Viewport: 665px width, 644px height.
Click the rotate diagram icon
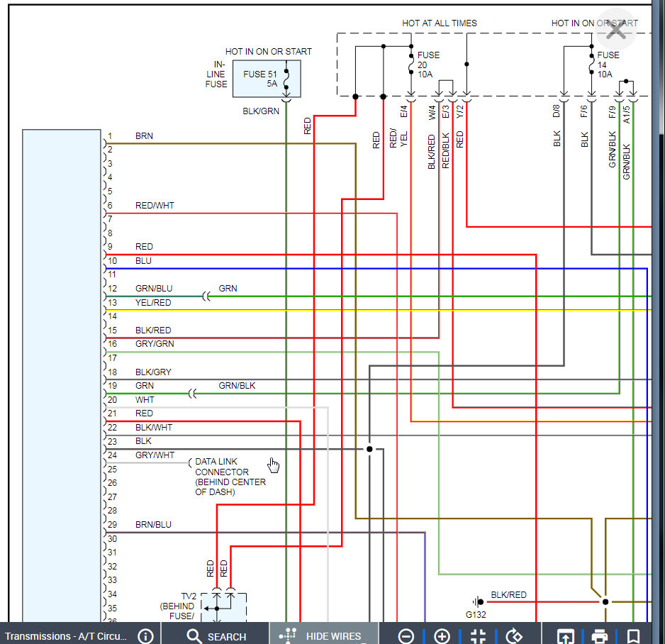514,635
